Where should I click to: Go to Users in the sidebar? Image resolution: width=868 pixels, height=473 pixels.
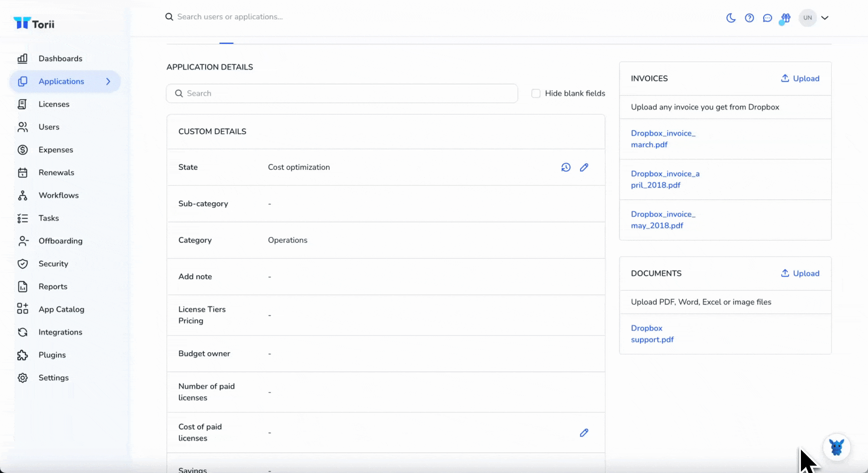pyautogui.click(x=49, y=127)
